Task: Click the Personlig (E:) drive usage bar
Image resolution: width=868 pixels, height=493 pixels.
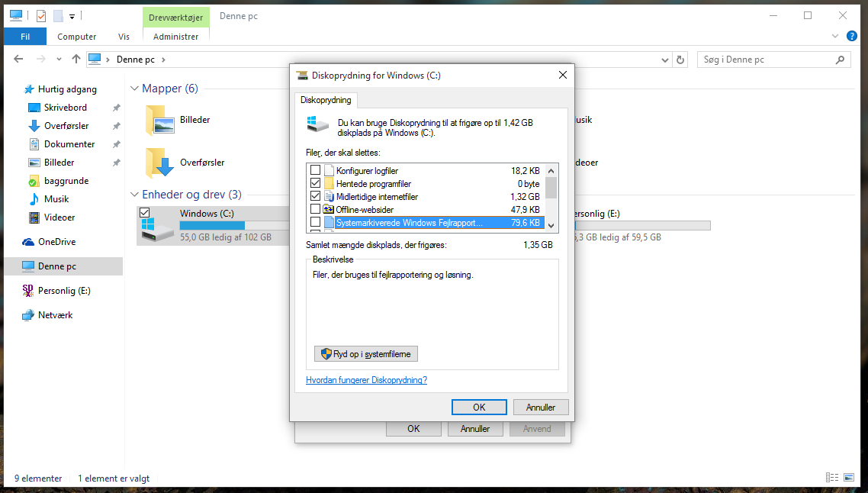Action: (x=643, y=225)
